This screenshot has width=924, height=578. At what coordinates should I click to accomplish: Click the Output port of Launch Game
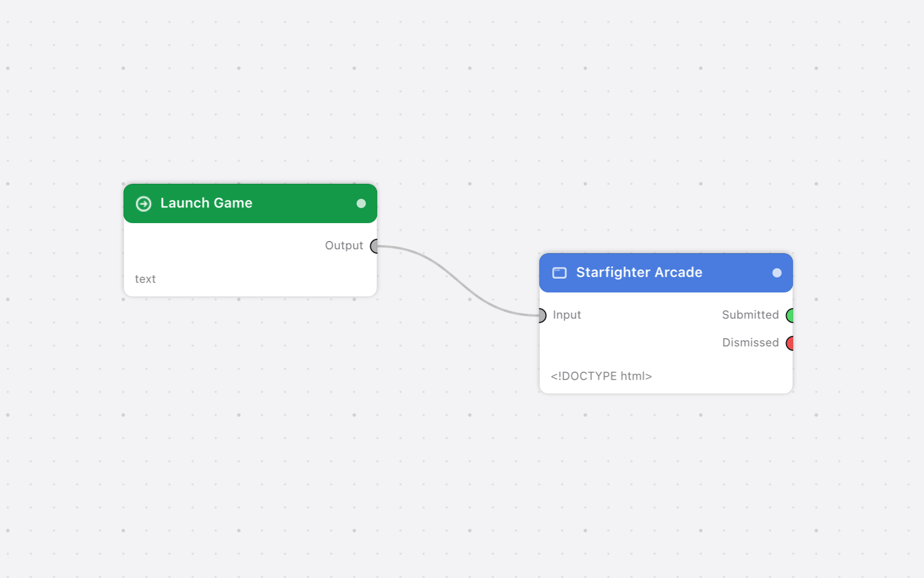tap(374, 246)
